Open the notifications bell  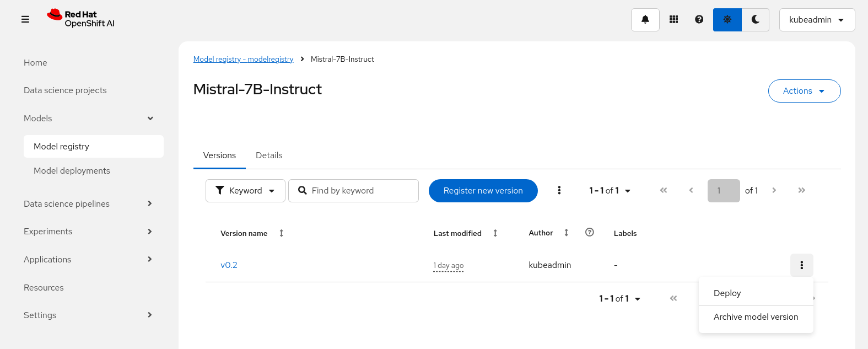click(645, 20)
